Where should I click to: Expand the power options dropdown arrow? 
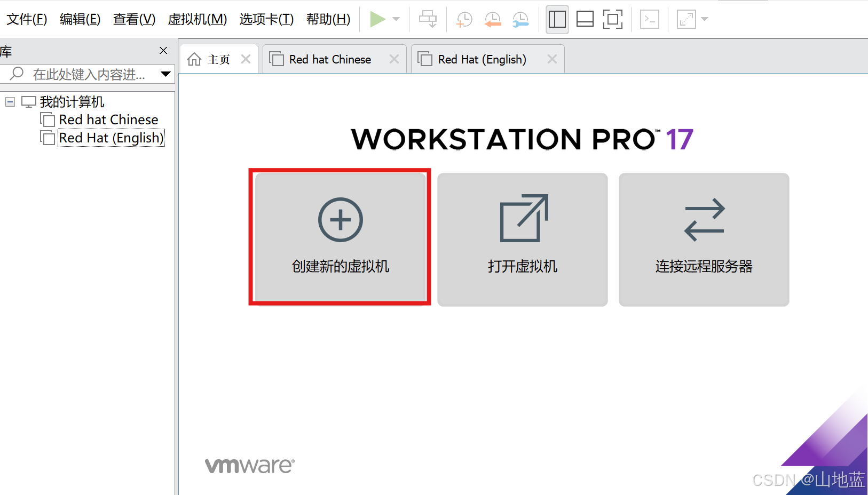click(x=396, y=19)
